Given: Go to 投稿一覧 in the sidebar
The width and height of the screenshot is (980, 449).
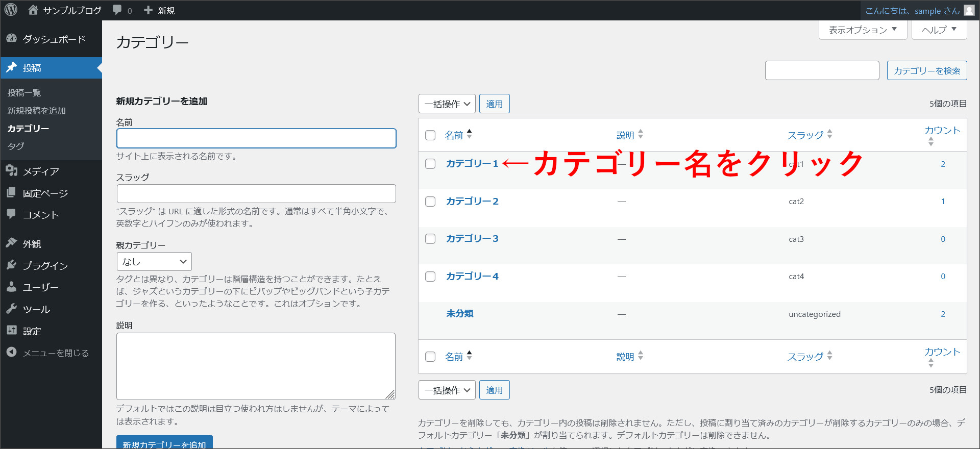Looking at the screenshot, I should 24,93.
